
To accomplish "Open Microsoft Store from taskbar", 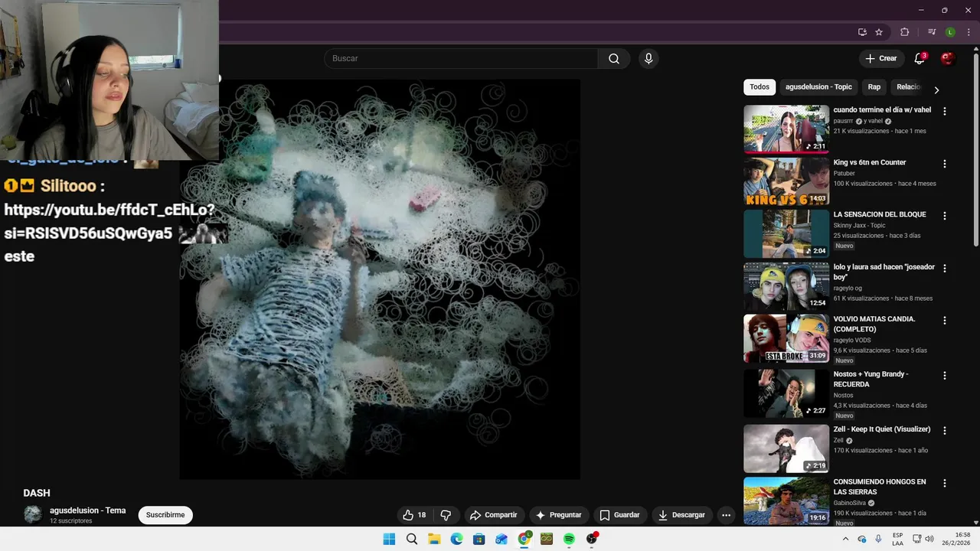I will coord(479,539).
